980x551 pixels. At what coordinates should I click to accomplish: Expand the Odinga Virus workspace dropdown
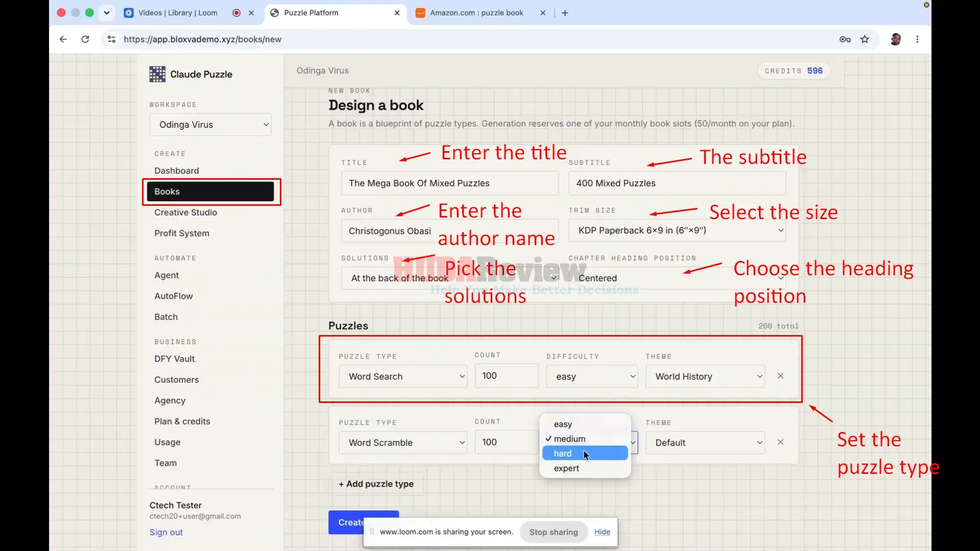point(210,125)
